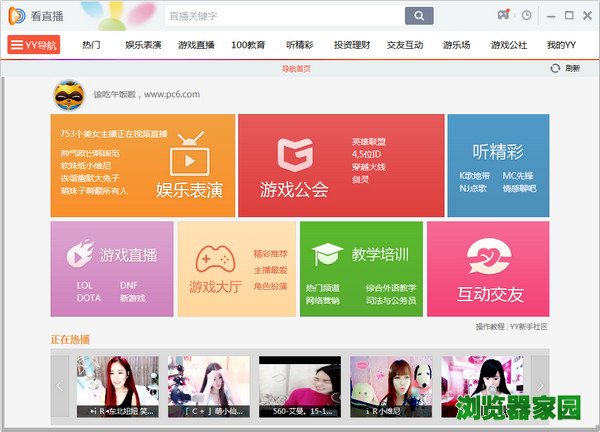Expand the YY导航 navigation menu

pos(34,45)
